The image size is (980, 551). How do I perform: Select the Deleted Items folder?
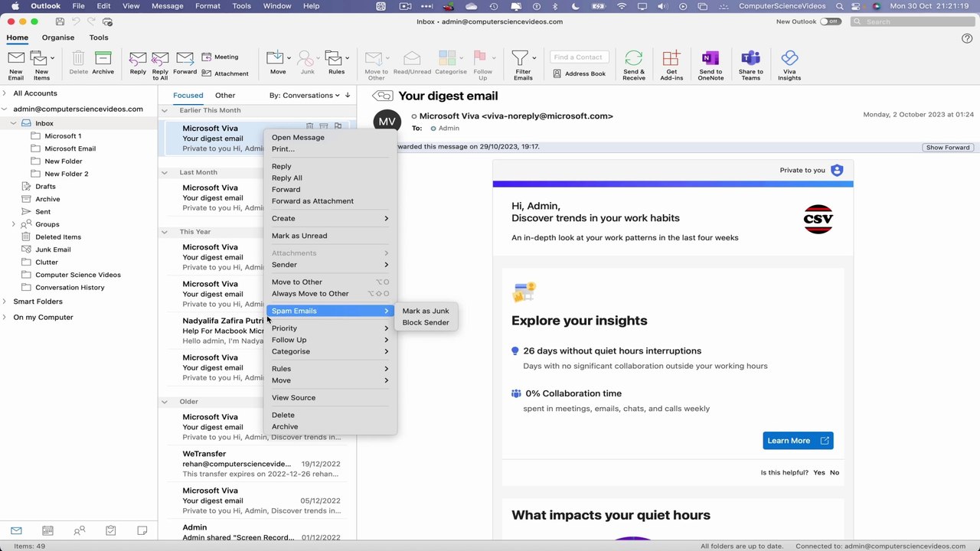pos(58,237)
